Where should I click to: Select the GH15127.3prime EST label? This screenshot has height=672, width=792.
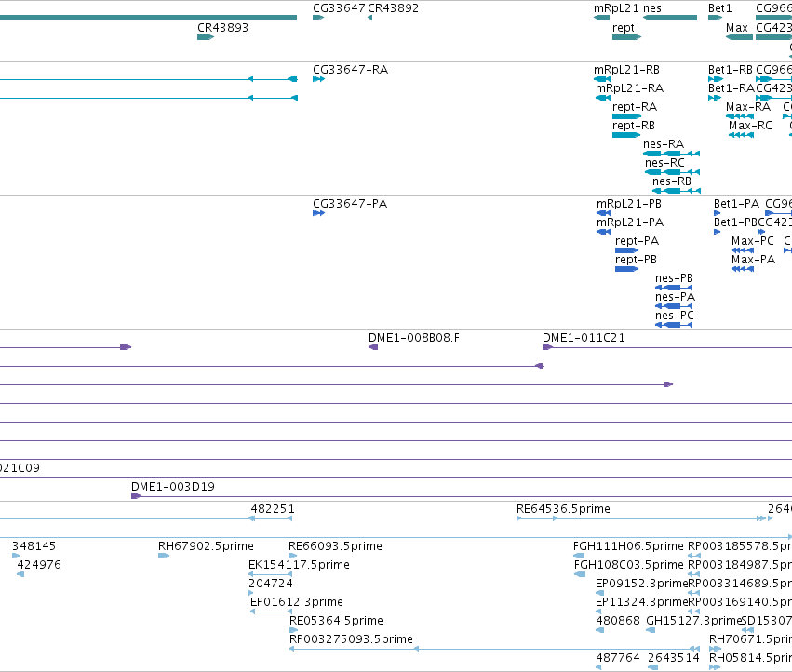click(x=694, y=621)
